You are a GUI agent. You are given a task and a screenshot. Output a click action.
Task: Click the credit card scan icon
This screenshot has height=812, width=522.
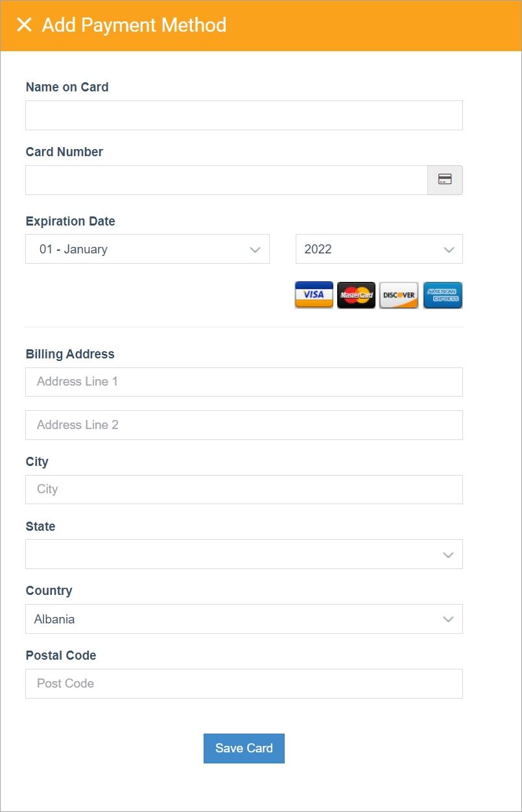[445, 180]
